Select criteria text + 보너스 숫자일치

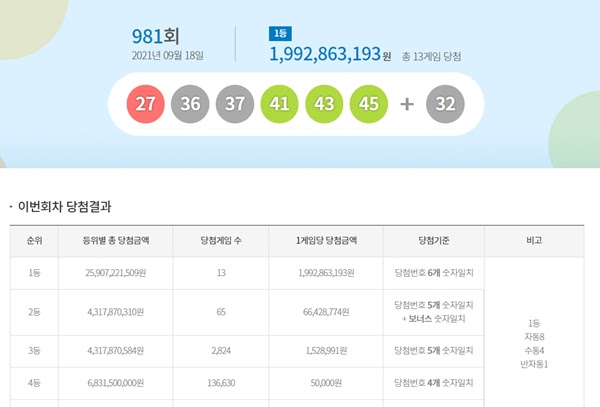coord(434,319)
